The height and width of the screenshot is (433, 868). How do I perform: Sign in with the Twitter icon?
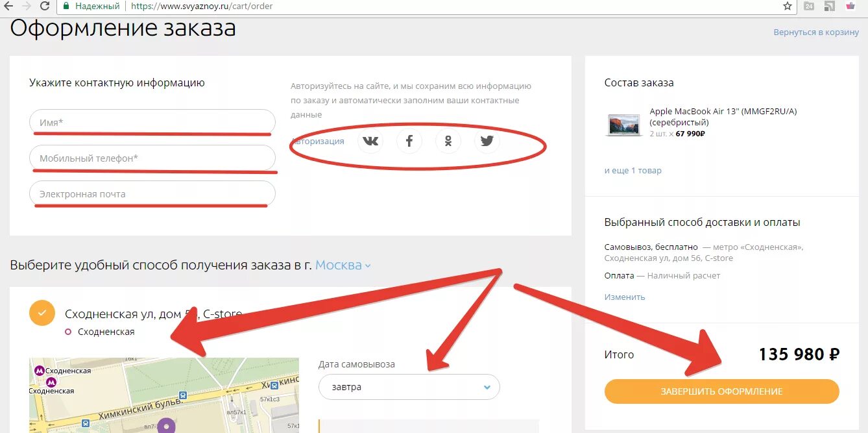(x=487, y=141)
